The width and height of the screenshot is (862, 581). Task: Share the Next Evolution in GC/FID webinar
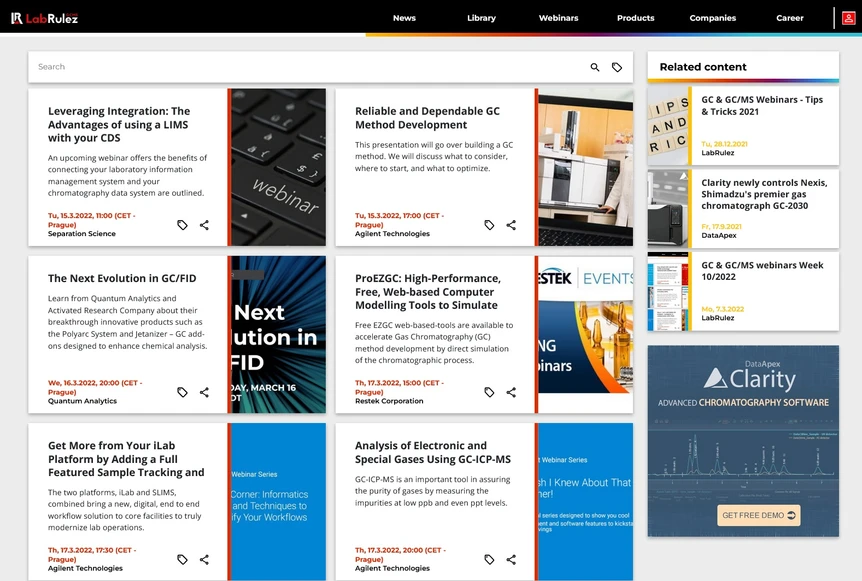(204, 392)
